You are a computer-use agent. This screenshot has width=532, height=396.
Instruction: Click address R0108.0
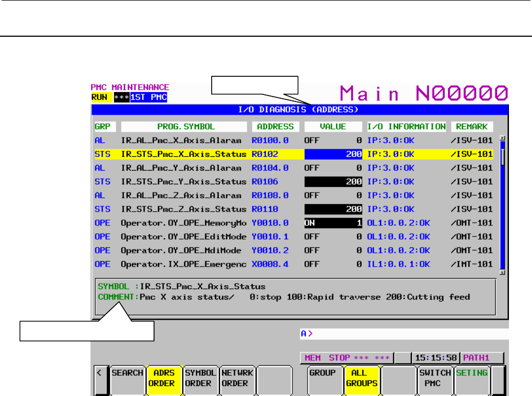(x=270, y=195)
